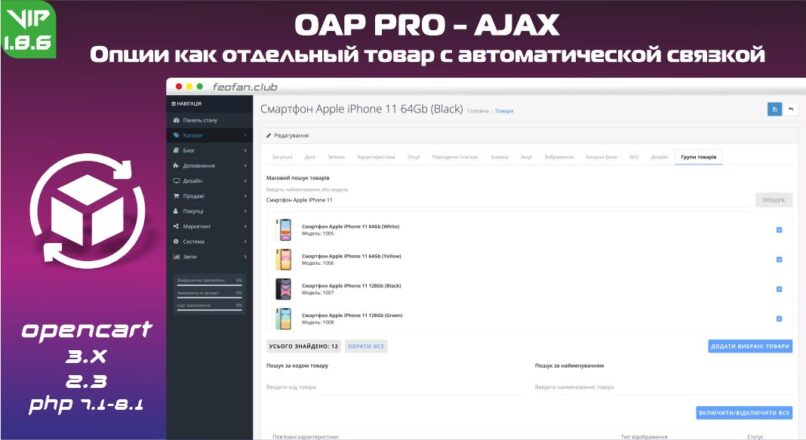Click the pencil icon beside Редагування
806x440 pixels.
tap(268, 136)
